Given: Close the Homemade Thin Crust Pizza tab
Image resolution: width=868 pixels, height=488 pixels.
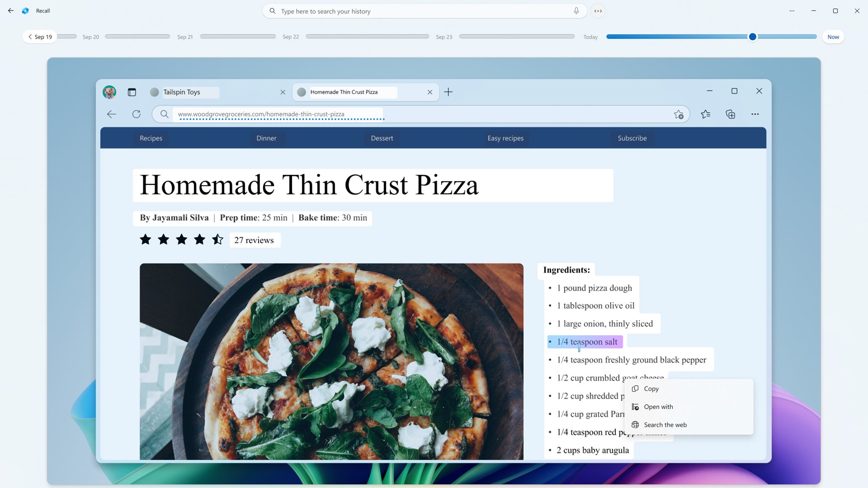Looking at the screenshot, I should [x=430, y=92].
